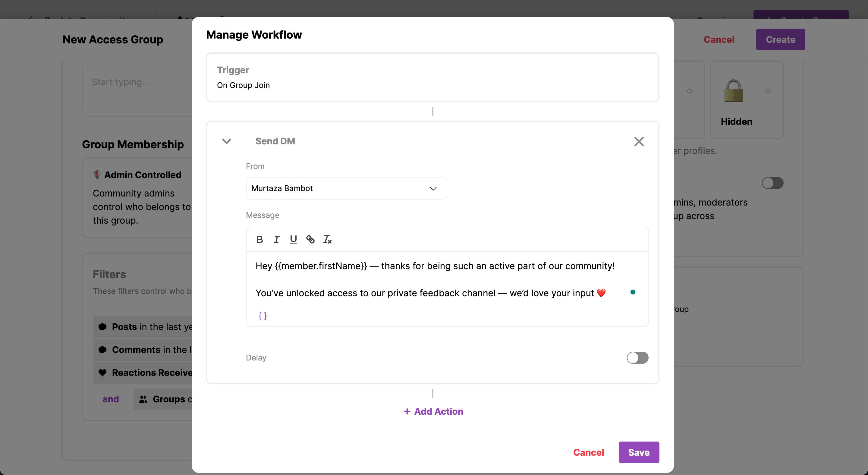
Task: Insert a link in the message
Action: click(x=310, y=239)
